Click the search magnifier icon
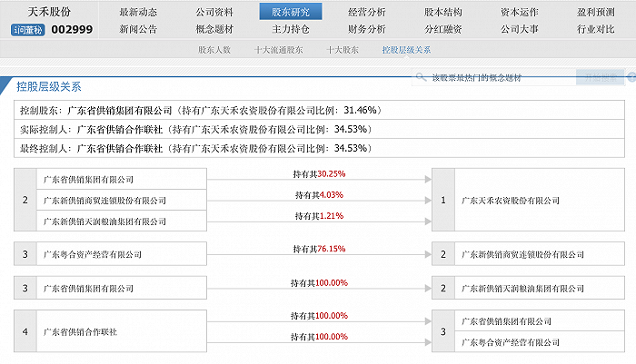This screenshot has width=636, height=364. tap(421, 76)
